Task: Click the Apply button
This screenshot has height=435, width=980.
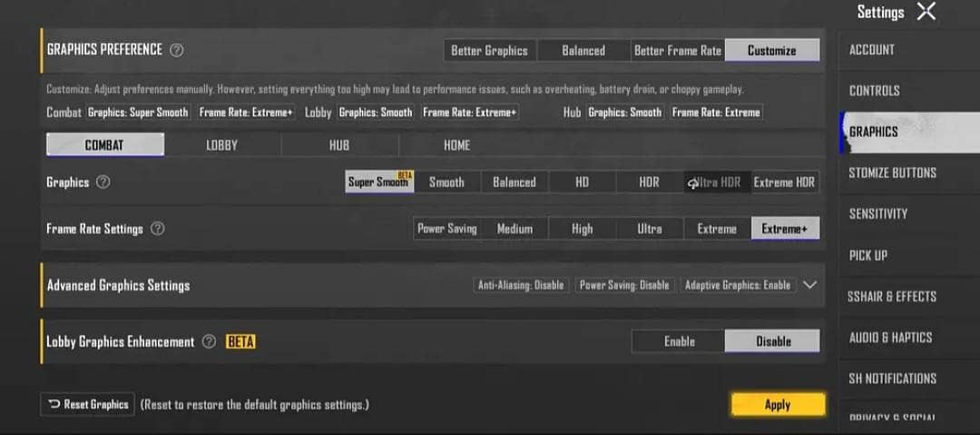Action: tap(778, 405)
